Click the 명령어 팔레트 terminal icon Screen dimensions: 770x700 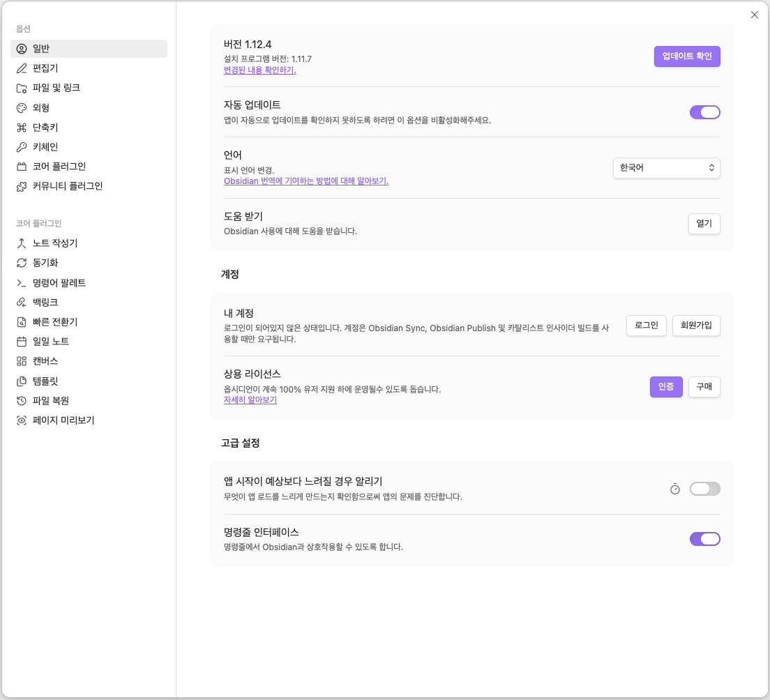pyautogui.click(x=22, y=283)
